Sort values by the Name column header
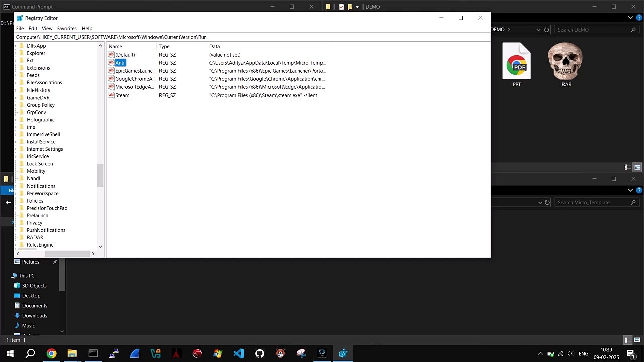Image resolution: width=644 pixels, height=362 pixels. [132, 46]
